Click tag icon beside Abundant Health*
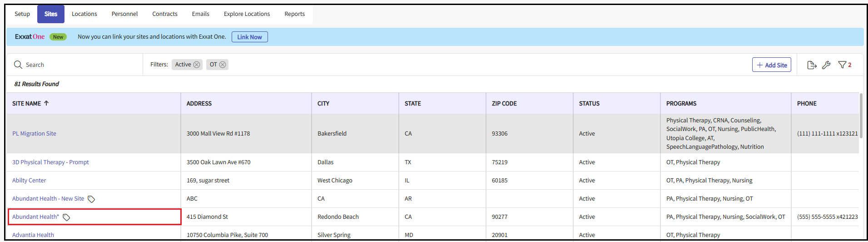Viewport: 868px width, 242px height. click(x=66, y=217)
